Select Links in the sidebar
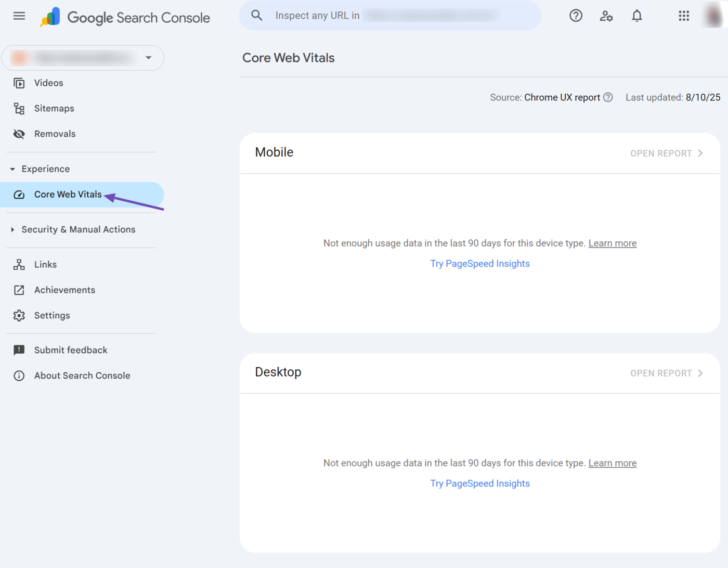 click(x=45, y=264)
